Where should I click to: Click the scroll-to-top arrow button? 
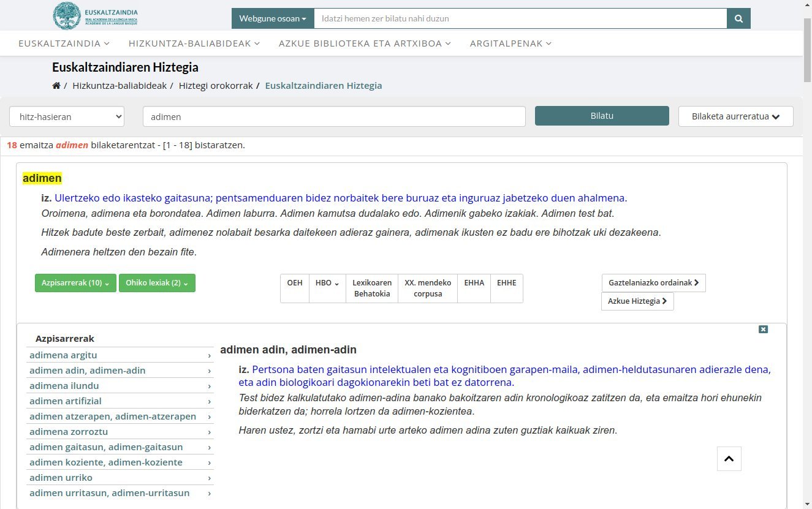point(729,459)
